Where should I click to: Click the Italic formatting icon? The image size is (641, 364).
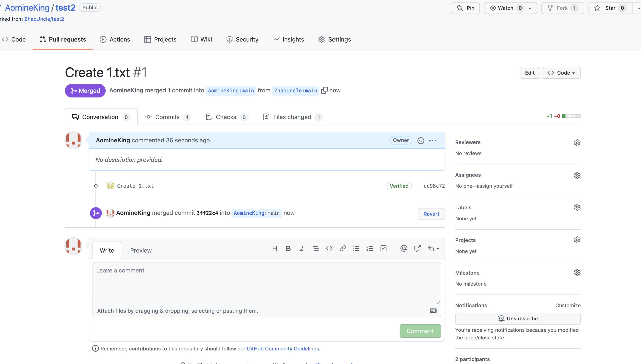pyautogui.click(x=302, y=248)
